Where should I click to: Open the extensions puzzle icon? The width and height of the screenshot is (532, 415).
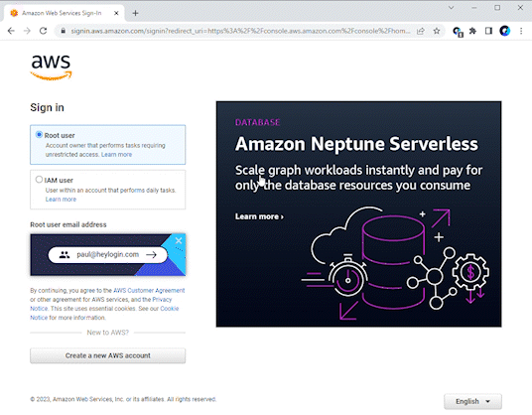point(472,31)
